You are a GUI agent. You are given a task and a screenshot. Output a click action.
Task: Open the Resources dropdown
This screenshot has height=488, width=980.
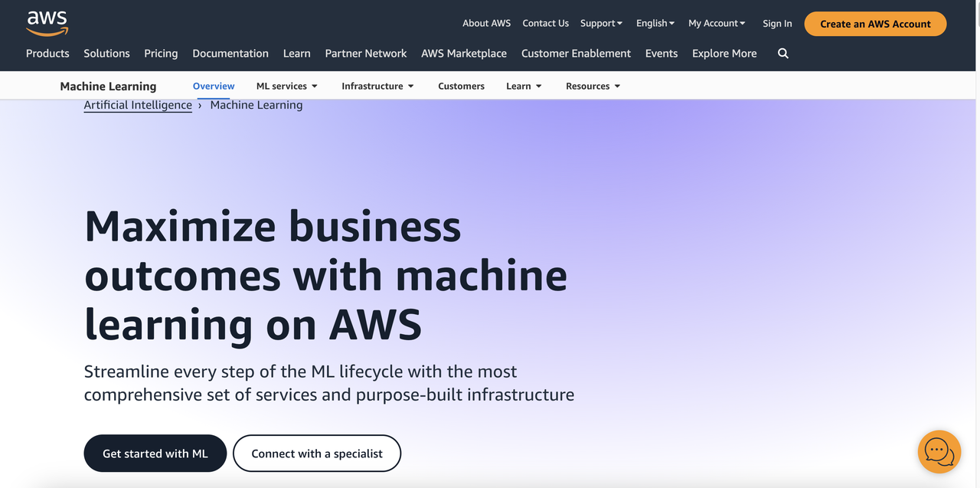point(593,87)
